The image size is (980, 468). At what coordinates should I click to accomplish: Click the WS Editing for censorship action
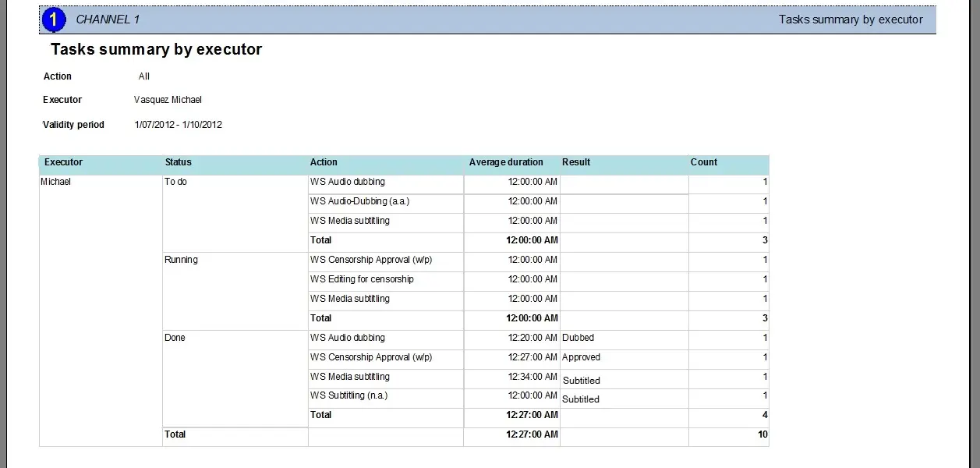[362, 279]
